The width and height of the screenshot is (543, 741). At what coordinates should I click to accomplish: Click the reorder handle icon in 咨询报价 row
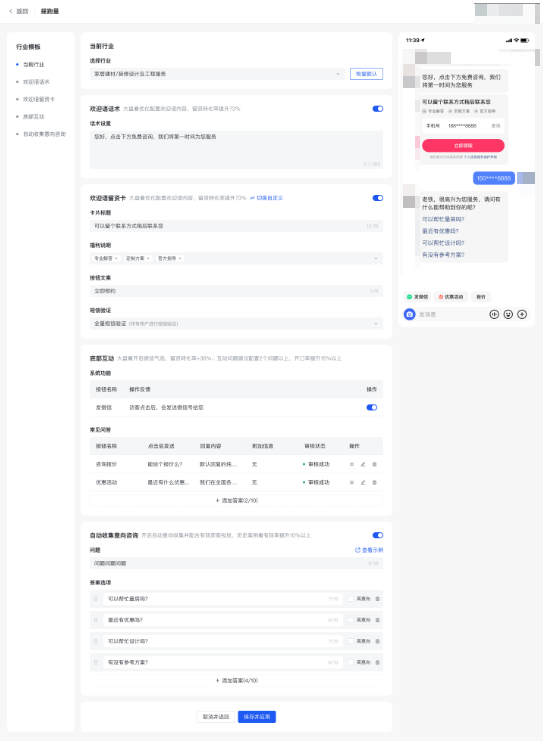pyautogui.click(x=352, y=465)
